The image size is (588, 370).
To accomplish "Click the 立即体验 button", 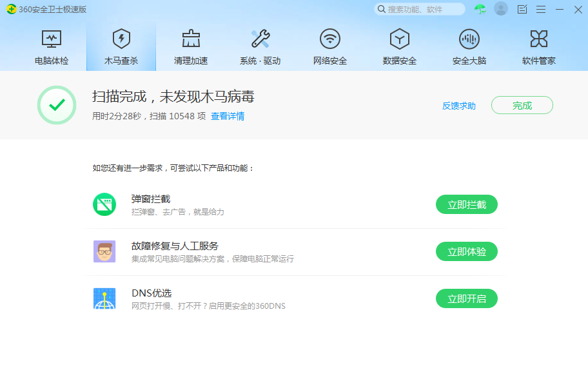I will point(467,251).
